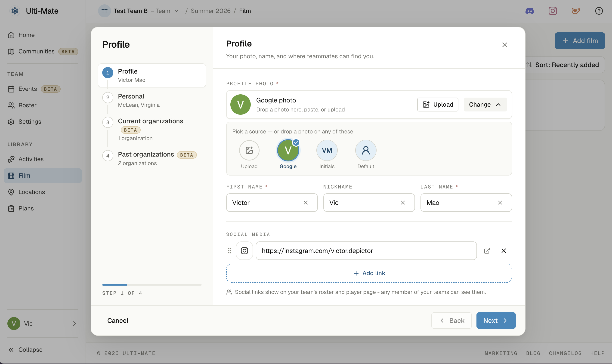
Task: Open team Settings in the sidebar
Action: (x=43, y=122)
